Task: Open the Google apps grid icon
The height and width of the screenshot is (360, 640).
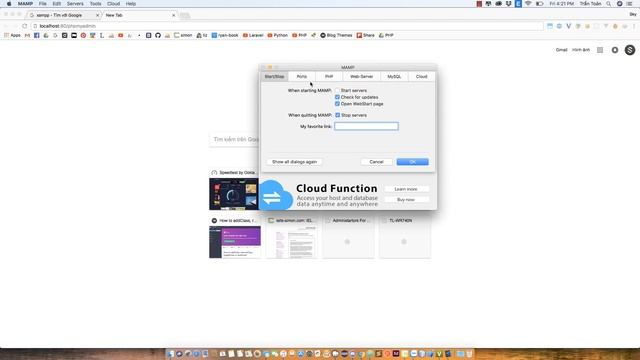Action: (600, 50)
